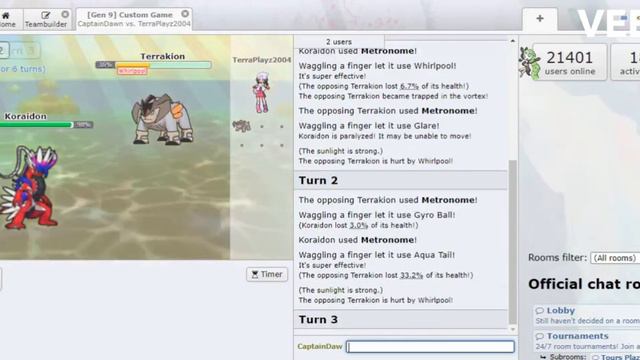The height and width of the screenshot is (360, 640).
Task: Click opponent's Terrakion team icon
Action: [242, 126]
